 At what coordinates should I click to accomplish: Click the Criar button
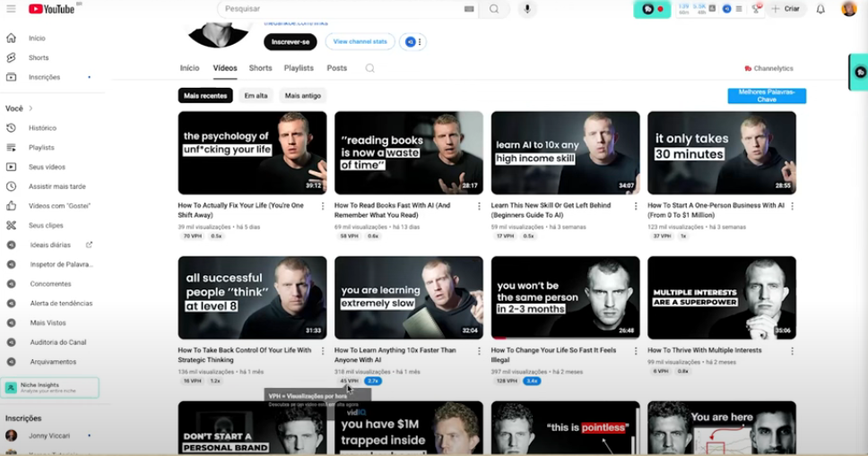click(786, 9)
